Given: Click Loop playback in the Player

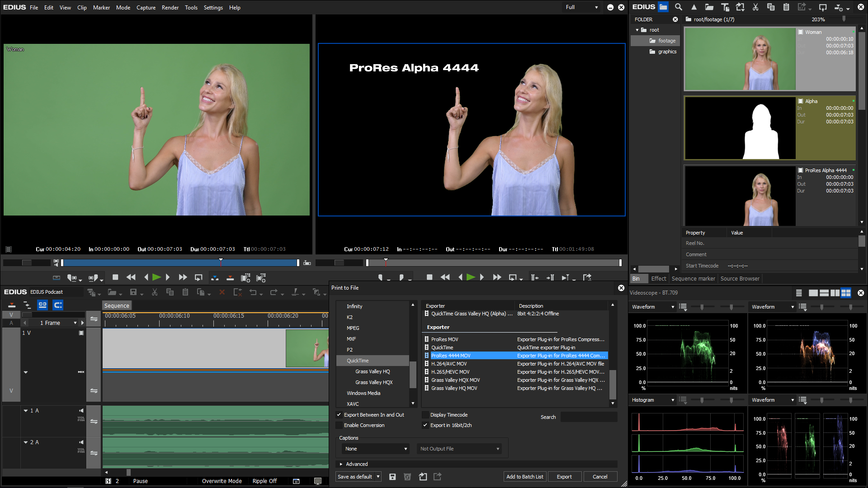Looking at the screenshot, I should pos(198,277).
